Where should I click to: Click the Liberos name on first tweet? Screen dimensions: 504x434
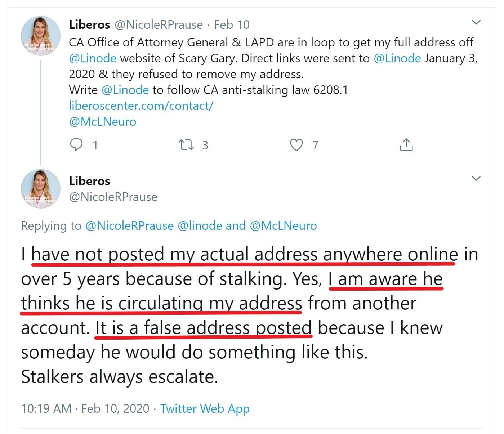click(89, 24)
